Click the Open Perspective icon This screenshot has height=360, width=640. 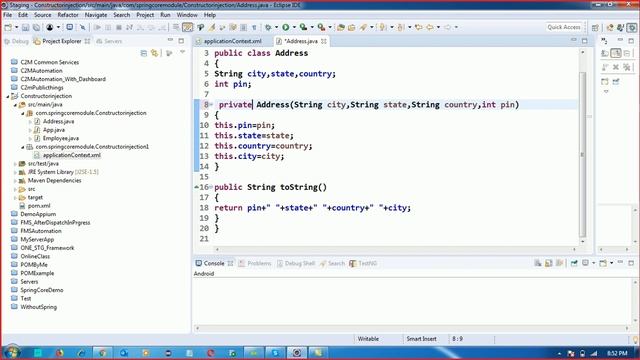click(595, 27)
